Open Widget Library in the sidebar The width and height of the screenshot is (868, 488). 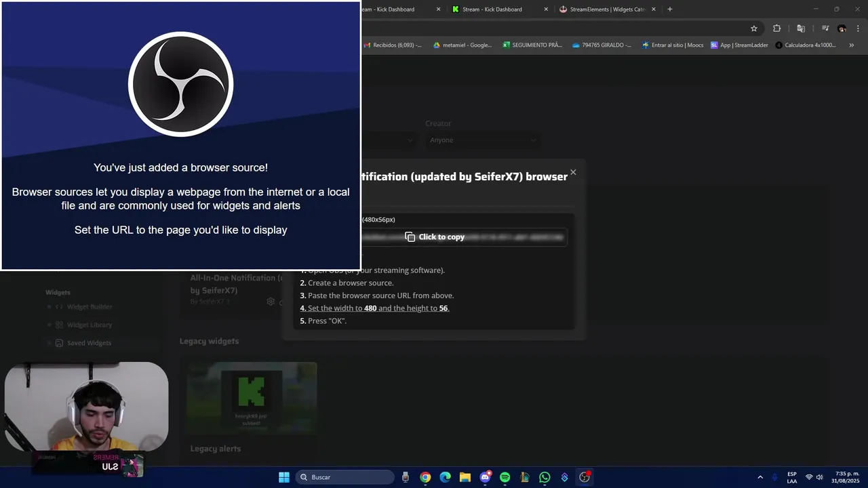click(90, 325)
